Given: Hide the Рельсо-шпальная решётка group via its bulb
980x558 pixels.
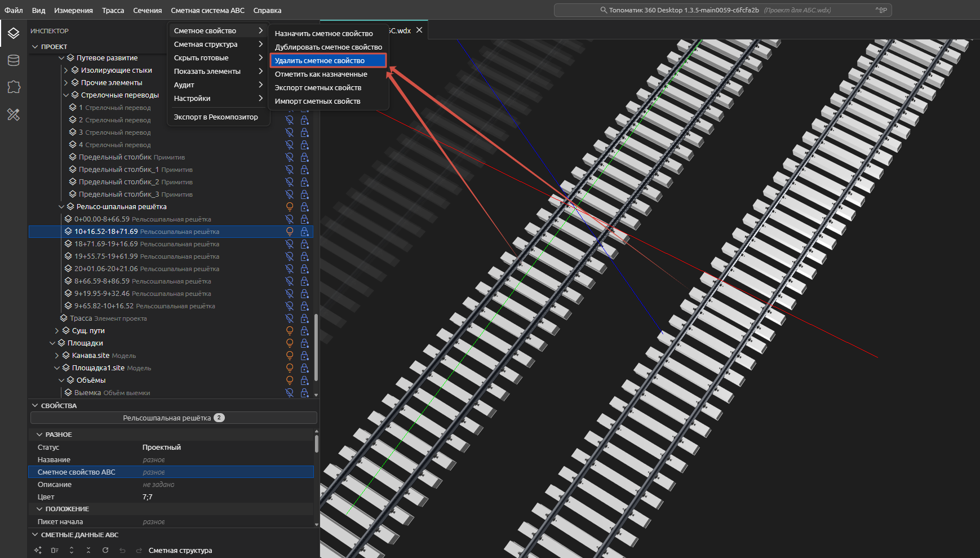Looking at the screenshot, I should pos(290,207).
